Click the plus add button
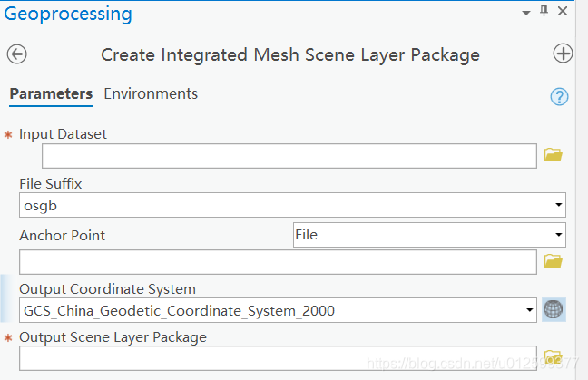Viewport: 588px width, 380px height. [x=563, y=54]
